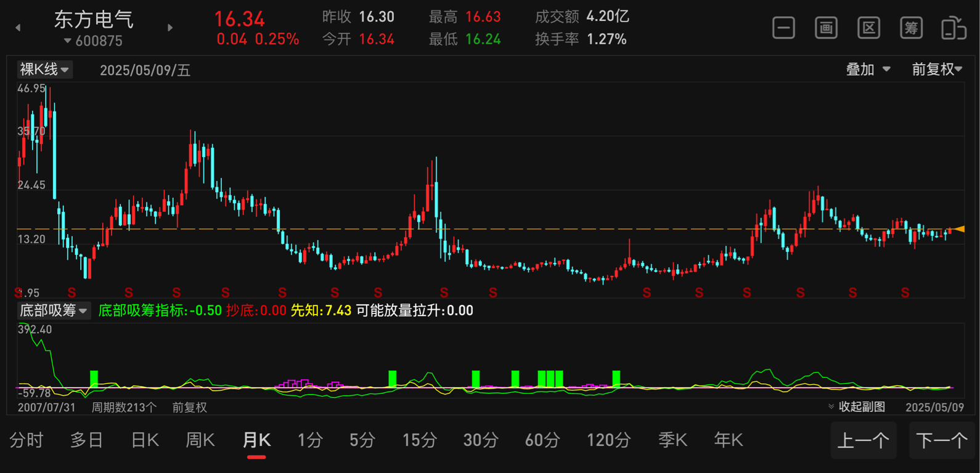
Task: Go to next stock with right arrow
Action: tap(170, 28)
